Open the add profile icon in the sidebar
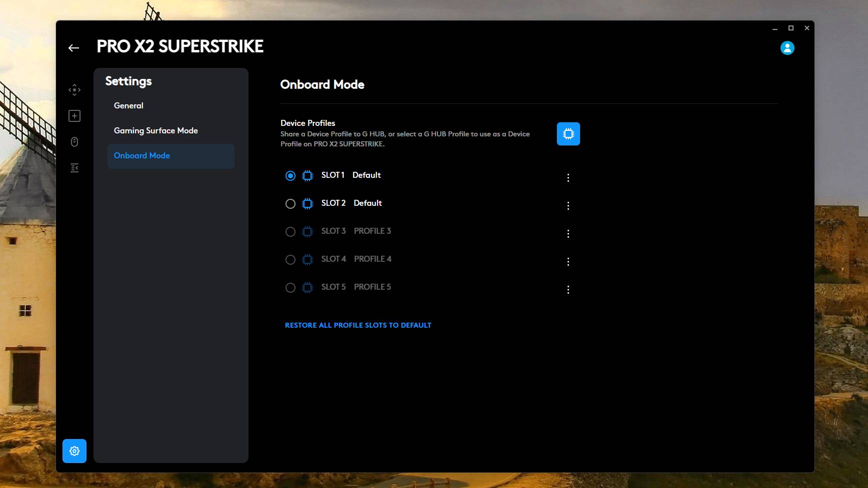This screenshot has height=488, width=868. coord(74,115)
